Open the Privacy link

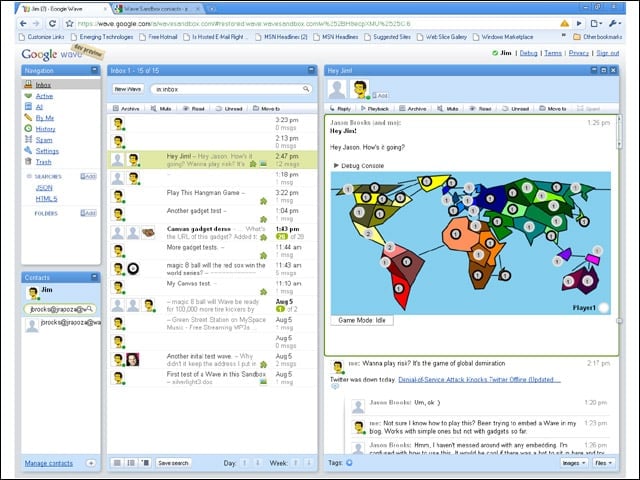click(579, 53)
